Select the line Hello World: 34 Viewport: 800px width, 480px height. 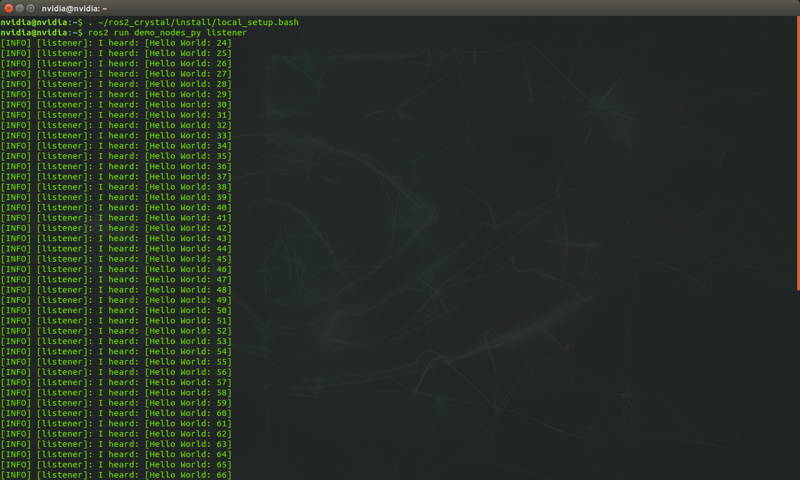pos(116,146)
